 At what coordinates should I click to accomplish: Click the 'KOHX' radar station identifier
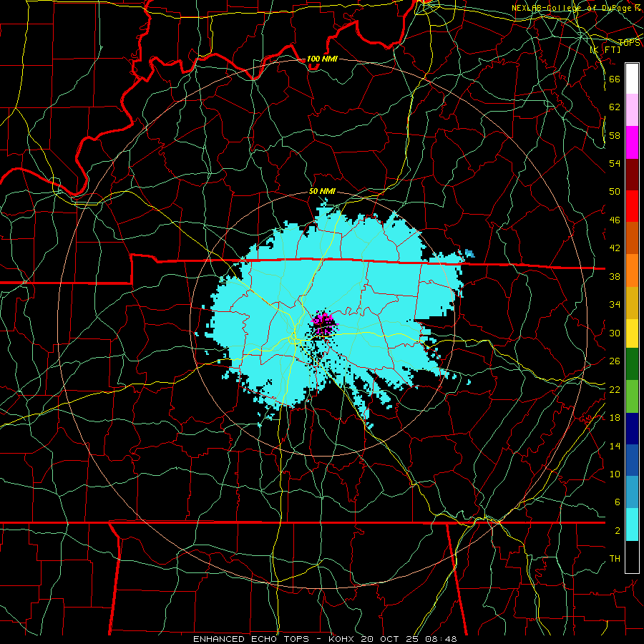pyautogui.click(x=342, y=639)
